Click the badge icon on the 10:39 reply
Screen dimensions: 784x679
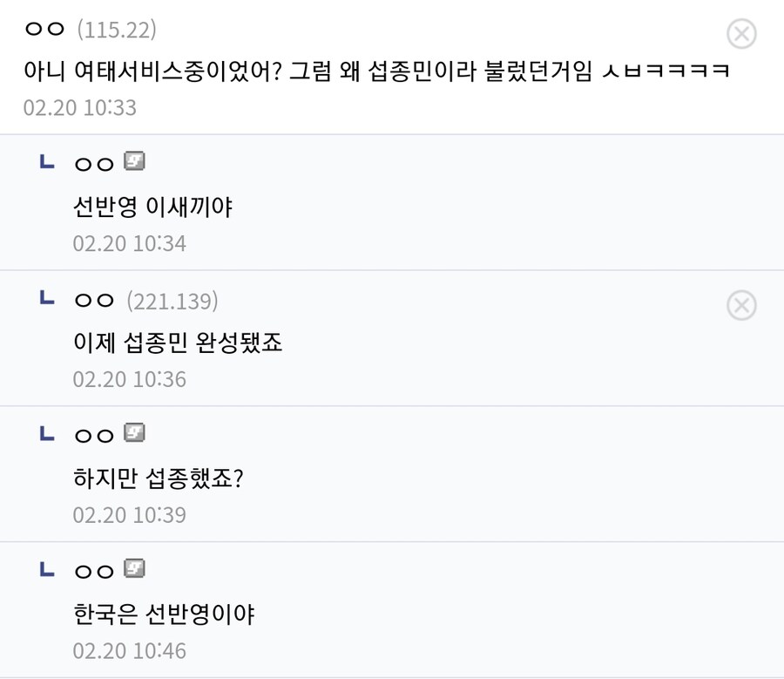134,433
